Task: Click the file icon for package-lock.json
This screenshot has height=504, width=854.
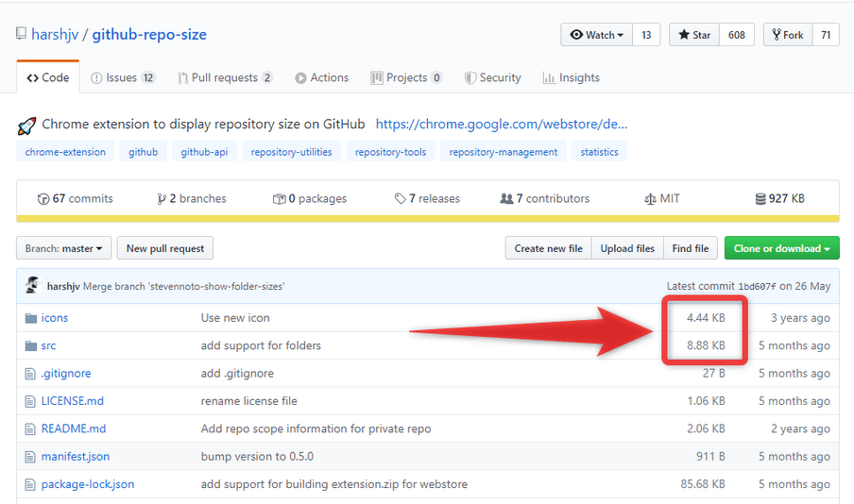Action: 30,485
